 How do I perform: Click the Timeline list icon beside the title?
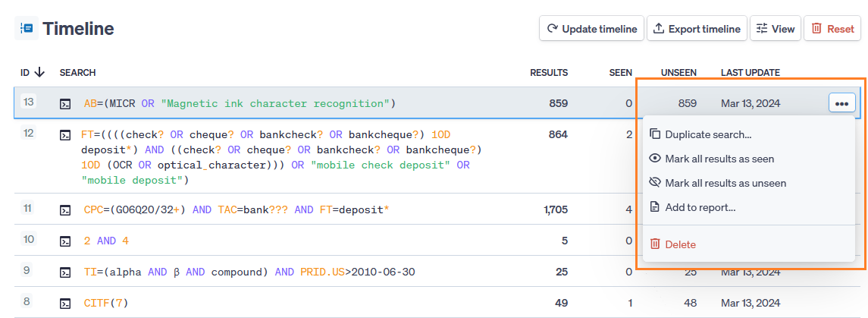click(26, 29)
